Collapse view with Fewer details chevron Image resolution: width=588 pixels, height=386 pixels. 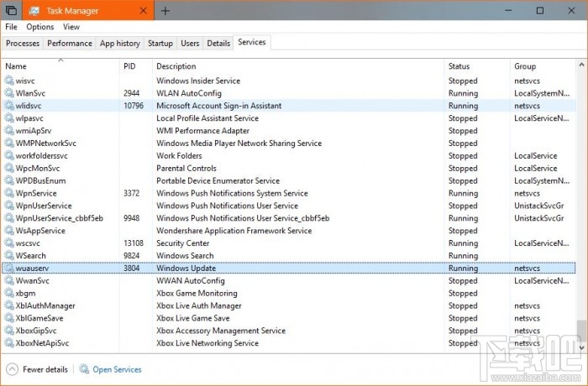click(x=12, y=369)
